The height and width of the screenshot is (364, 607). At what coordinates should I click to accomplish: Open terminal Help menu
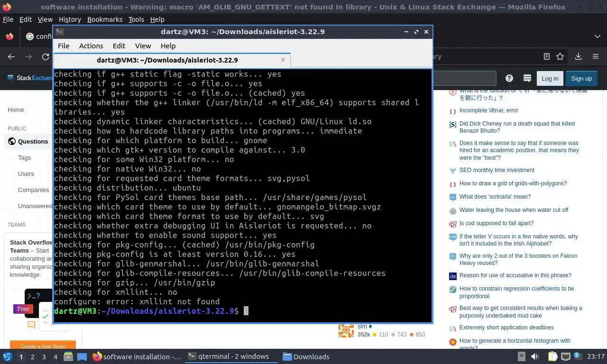[168, 46]
